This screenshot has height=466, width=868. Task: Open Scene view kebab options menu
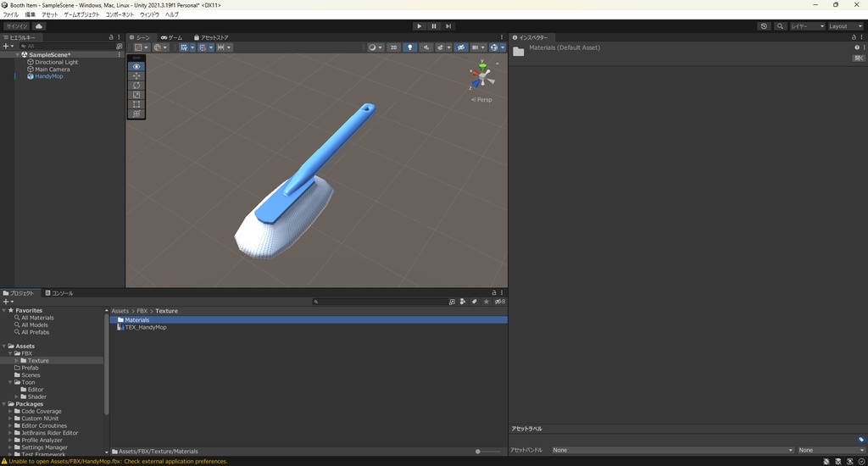tap(502, 37)
